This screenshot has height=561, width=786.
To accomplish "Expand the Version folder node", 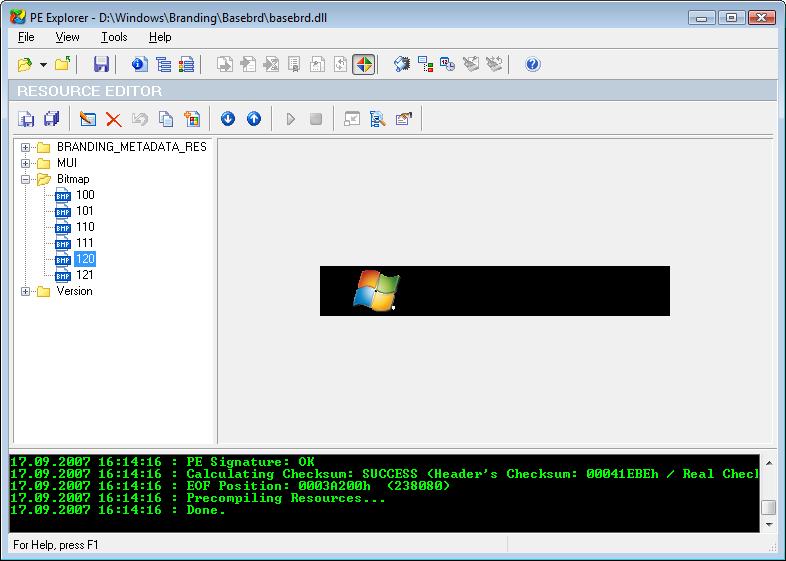I will pyautogui.click(x=26, y=292).
